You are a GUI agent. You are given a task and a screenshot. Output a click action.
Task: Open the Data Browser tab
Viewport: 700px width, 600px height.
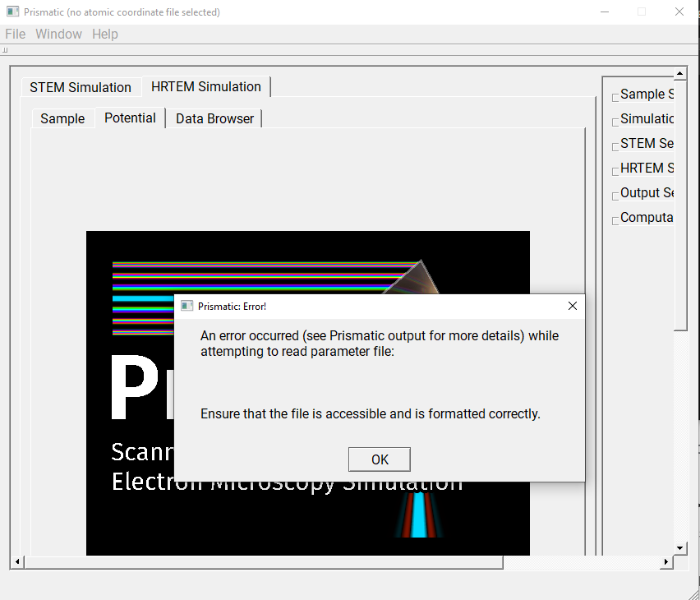(214, 118)
